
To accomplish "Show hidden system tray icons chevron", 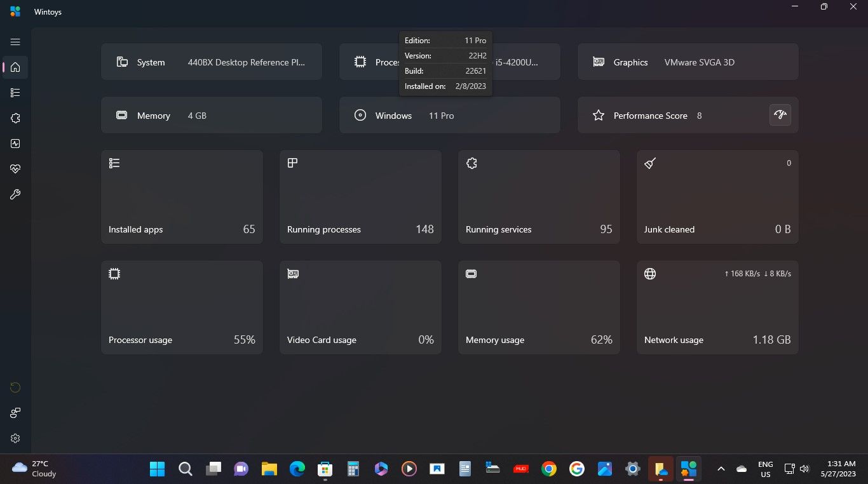I will (721, 469).
